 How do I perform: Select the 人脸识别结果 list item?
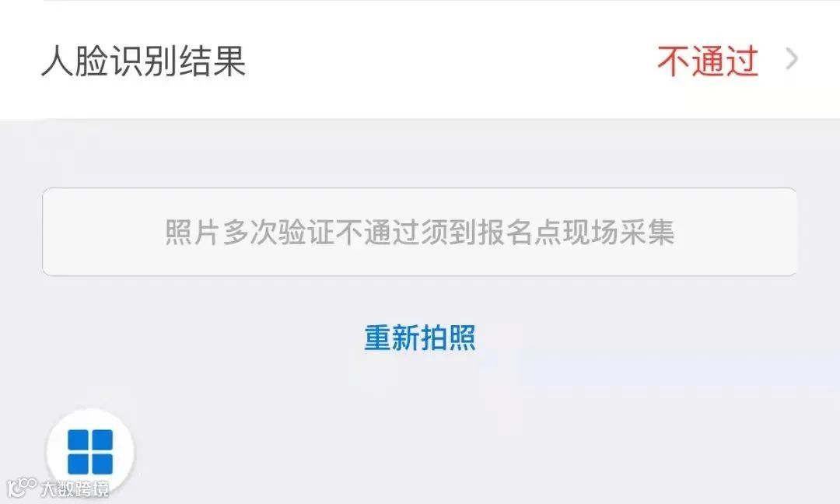point(420,60)
